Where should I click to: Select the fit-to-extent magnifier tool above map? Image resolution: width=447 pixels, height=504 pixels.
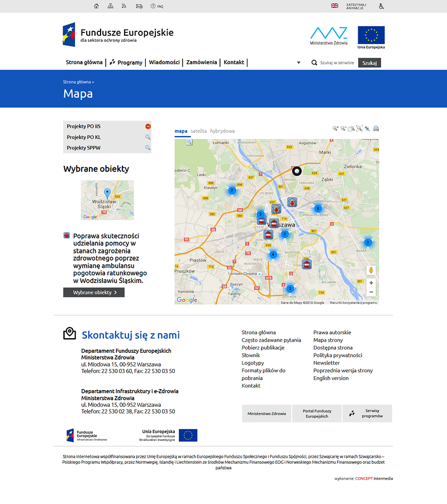pos(359,128)
